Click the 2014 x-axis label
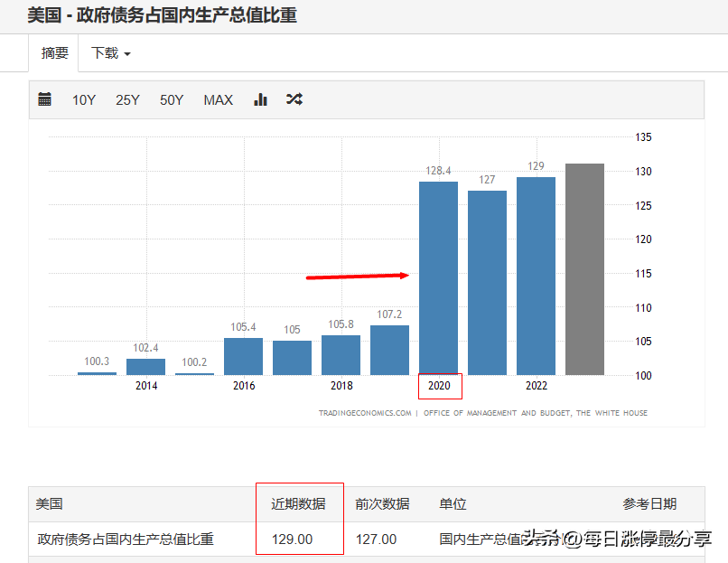728x563 pixels. tap(146, 386)
